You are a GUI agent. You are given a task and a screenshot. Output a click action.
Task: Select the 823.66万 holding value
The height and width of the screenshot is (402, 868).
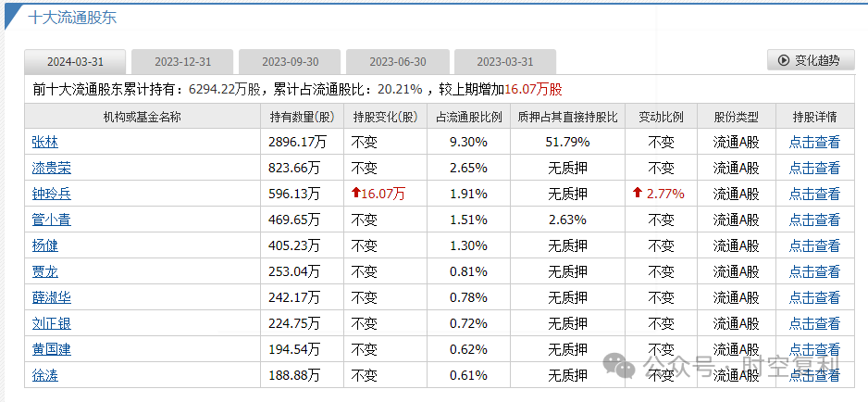pos(294,168)
